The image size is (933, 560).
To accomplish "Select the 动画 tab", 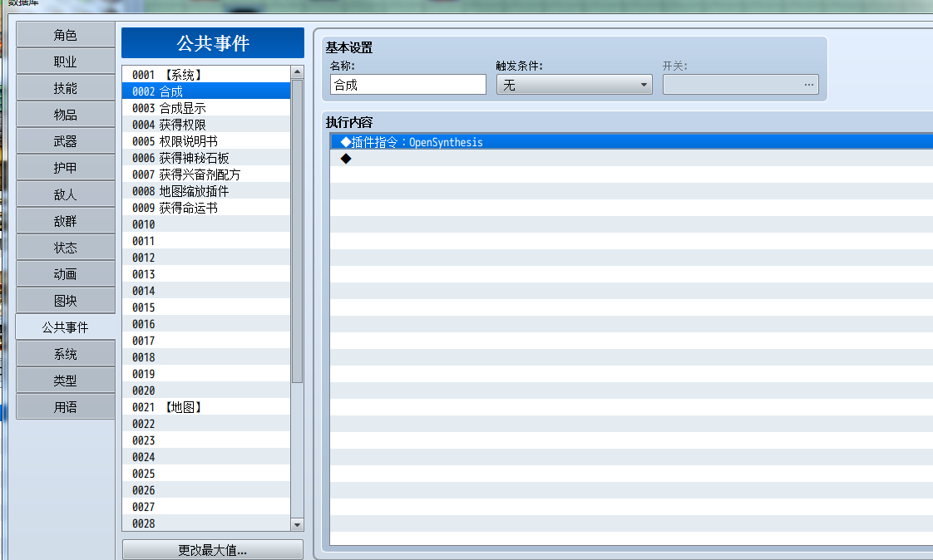I will click(66, 274).
